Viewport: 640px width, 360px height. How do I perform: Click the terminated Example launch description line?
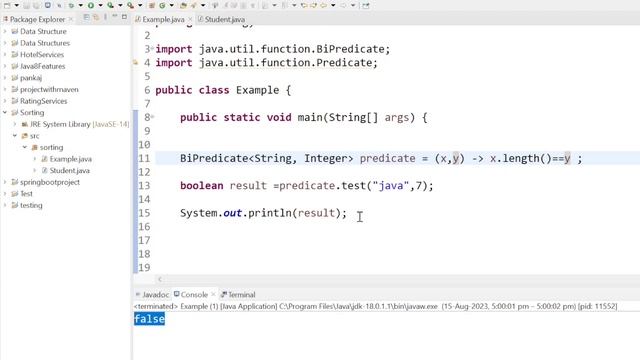click(376, 306)
